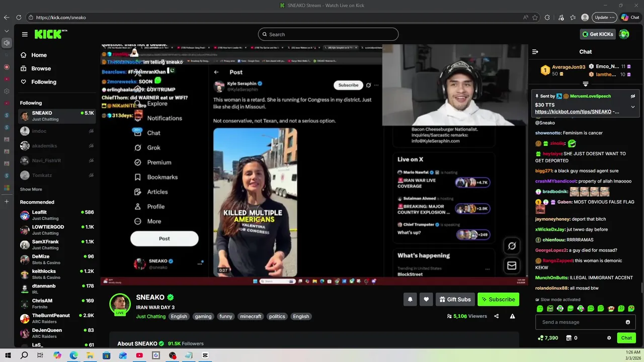644x362 pixels.
Task: Select the funny tag
Action: click(x=226, y=316)
